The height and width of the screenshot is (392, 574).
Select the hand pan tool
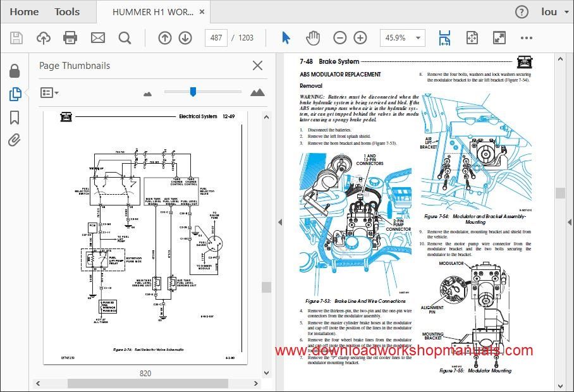click(313, 38)
